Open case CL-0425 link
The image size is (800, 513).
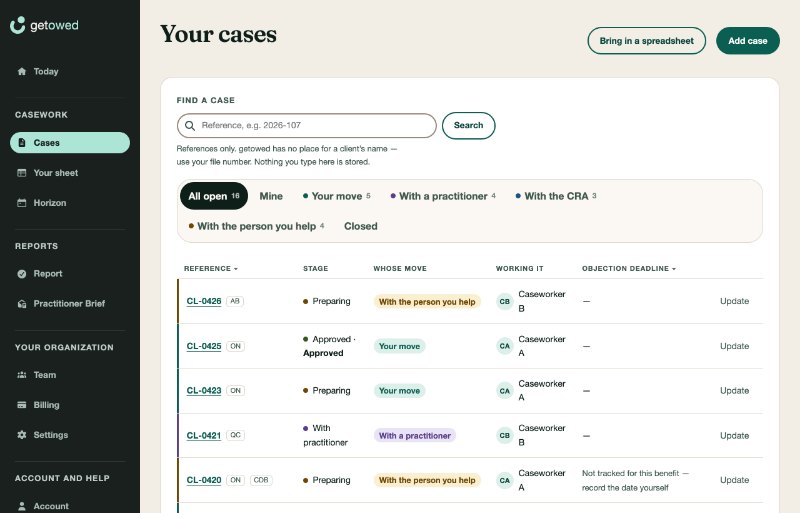tap(204, 346)
